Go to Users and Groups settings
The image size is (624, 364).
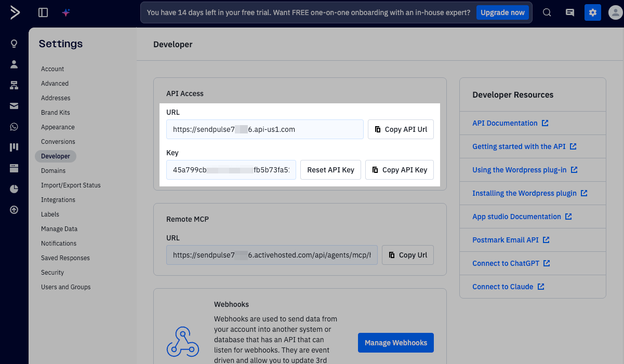(x=66, y=287)
